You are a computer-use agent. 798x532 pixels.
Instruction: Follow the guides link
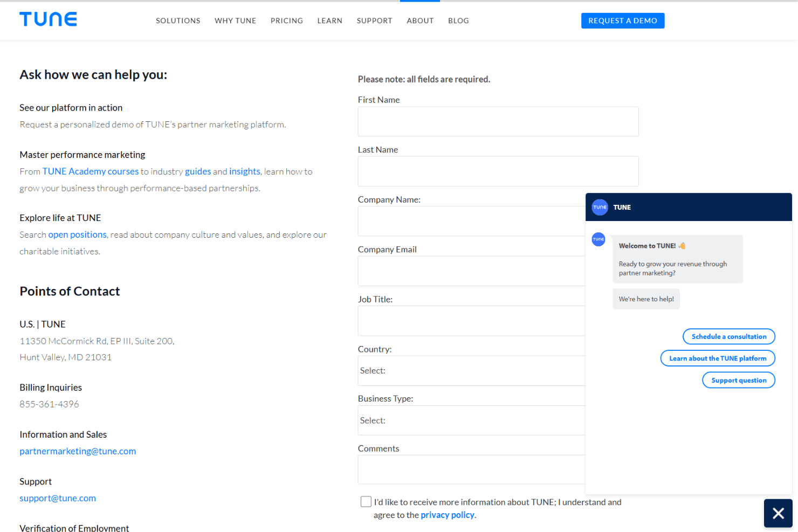pos(198,171)
